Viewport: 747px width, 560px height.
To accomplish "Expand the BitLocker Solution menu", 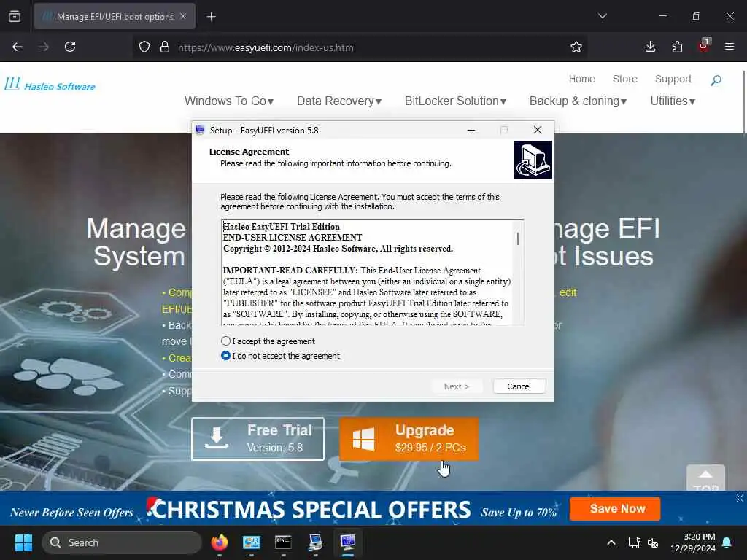I will 455,101.
